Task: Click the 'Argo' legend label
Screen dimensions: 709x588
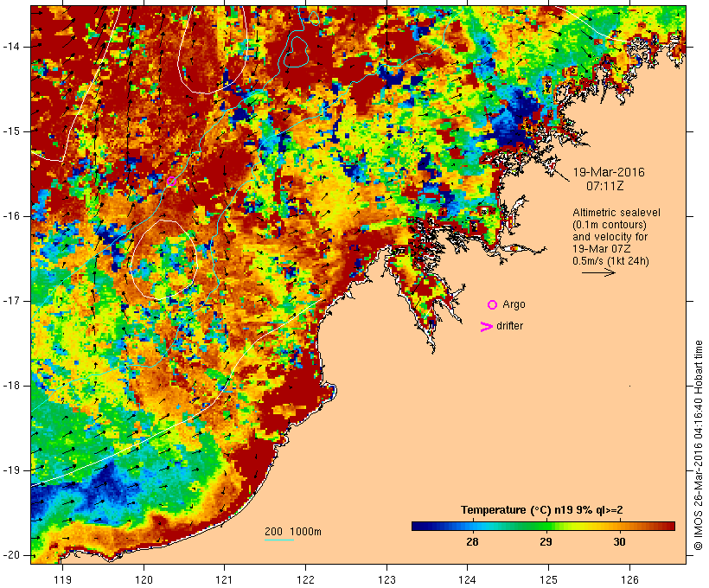Action: (514, 304)
